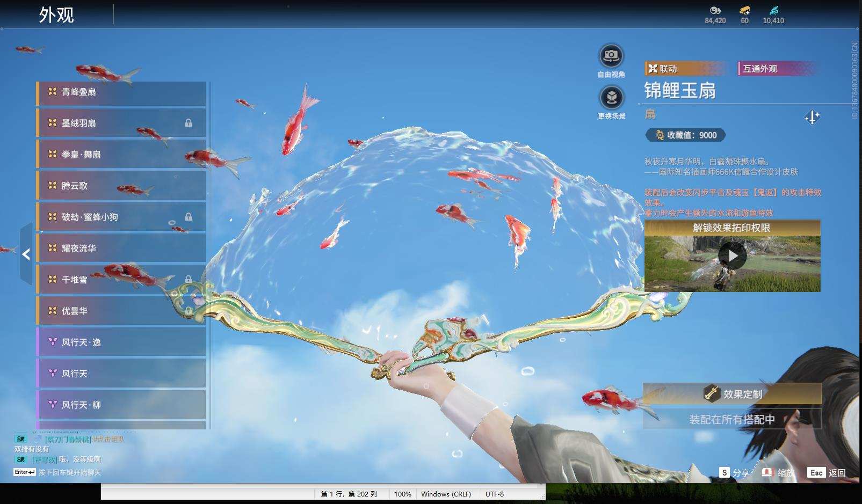Click the gold bar currency showing 60

(x=744, y=11)
